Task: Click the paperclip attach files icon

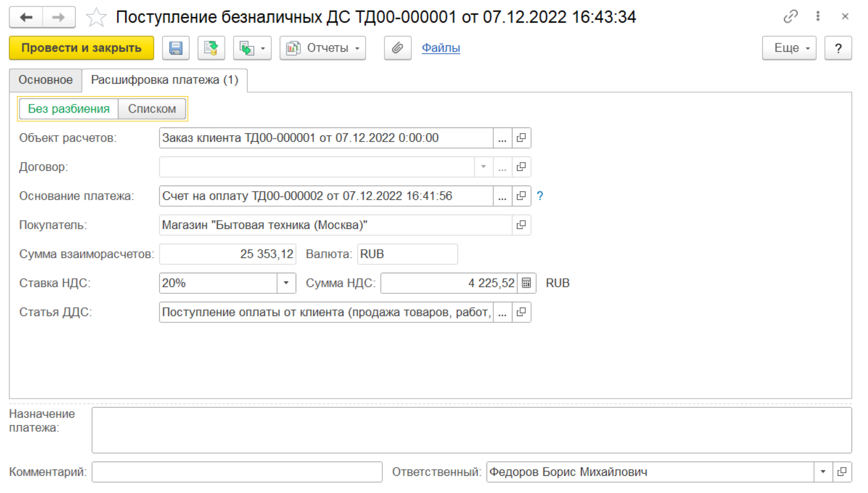Action: click(397, 48)
